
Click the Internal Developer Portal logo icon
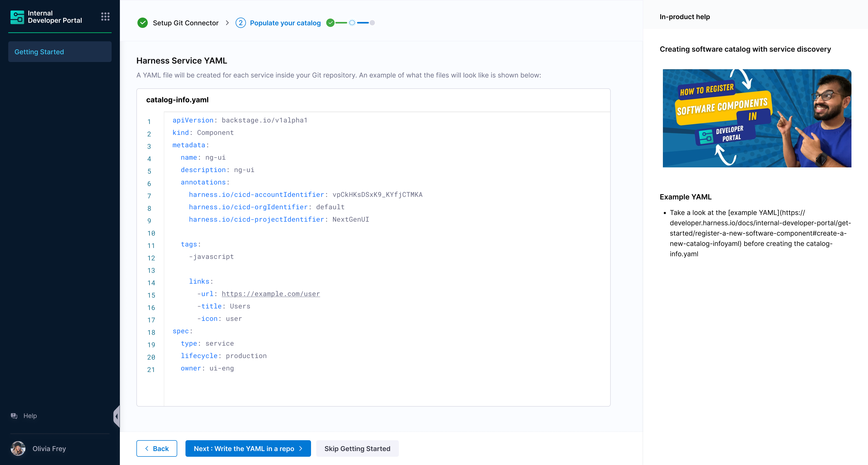pyautogui.click(x=17, y=17)
